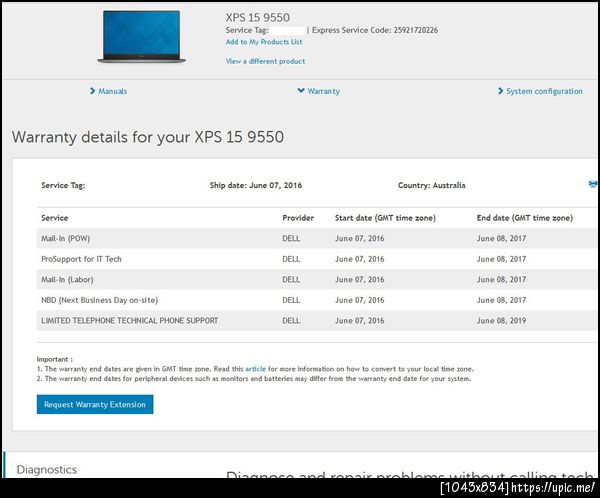Click the Request Warranty Extension button

(95, 404)
